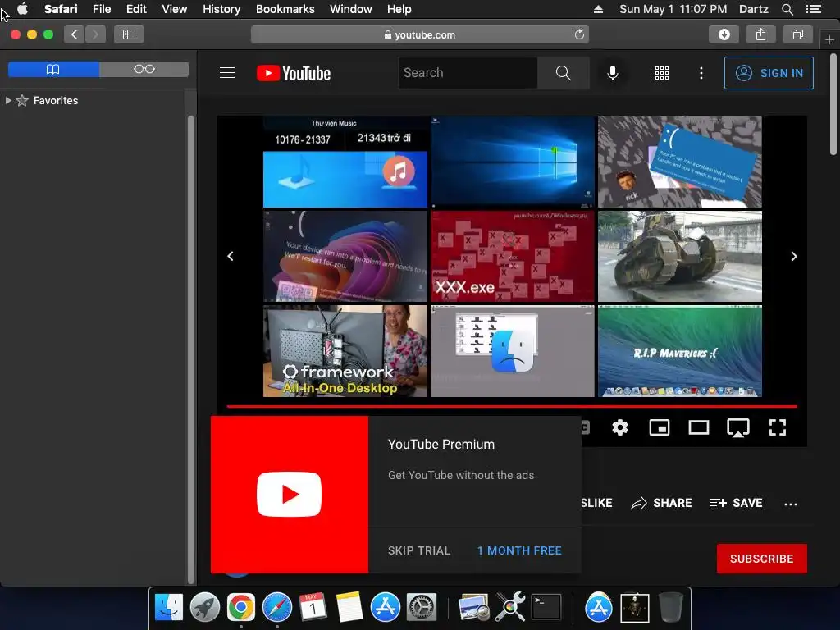840x630 pixels.
Task: Open the YouTube hamburger guide menu
Action: coord(227,73)
